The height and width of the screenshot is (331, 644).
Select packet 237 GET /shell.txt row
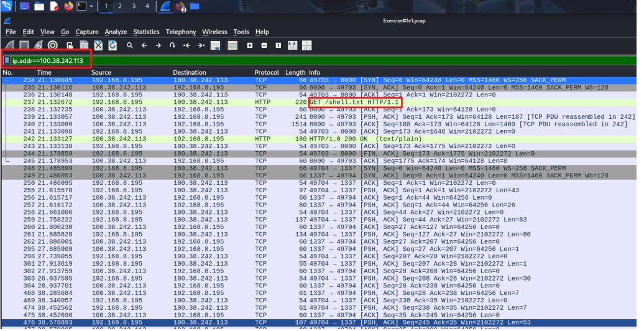pyautogui.click(x=318, y=102)
